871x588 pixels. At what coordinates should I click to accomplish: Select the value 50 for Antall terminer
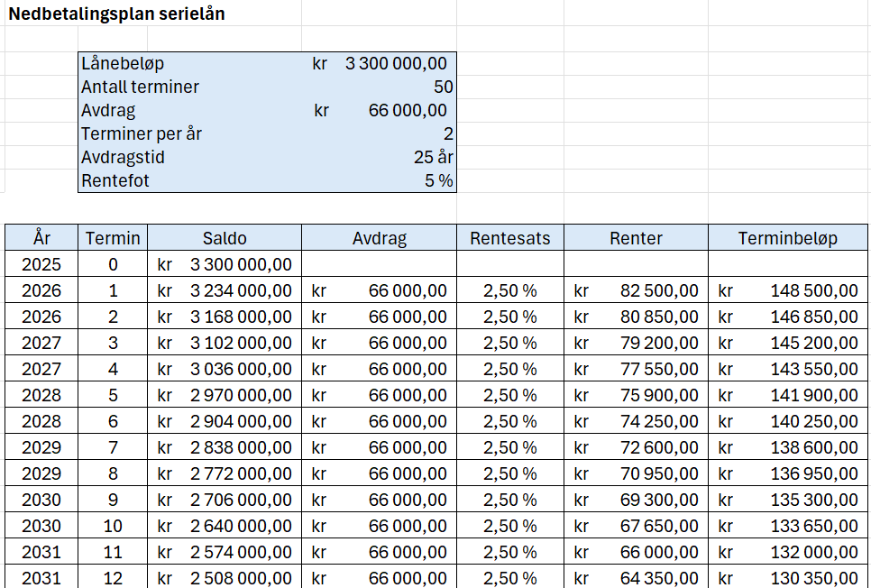click(379, 87)
